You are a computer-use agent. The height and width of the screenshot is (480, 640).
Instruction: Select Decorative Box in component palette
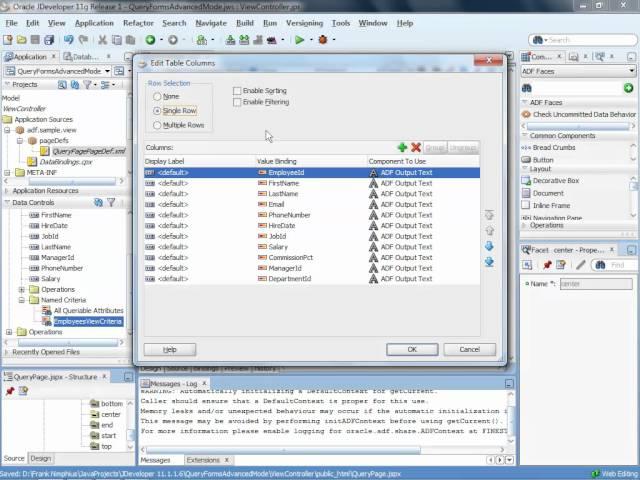[556, 180]
